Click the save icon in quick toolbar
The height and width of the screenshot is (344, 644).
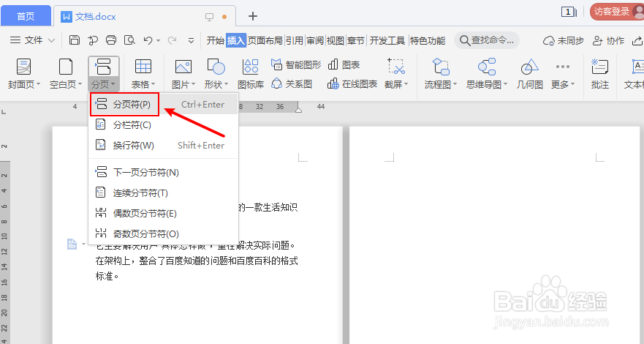75,40
